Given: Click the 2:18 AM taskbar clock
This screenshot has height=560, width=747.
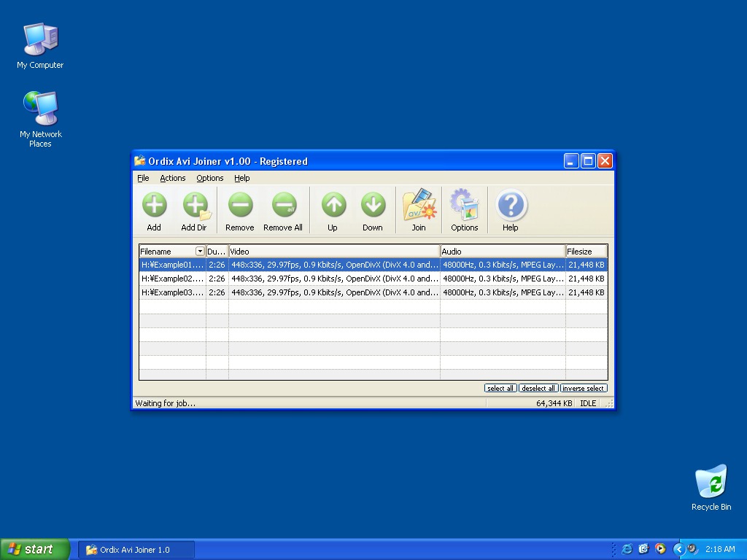Looking at the screenshot, I should tap(720, 549).
